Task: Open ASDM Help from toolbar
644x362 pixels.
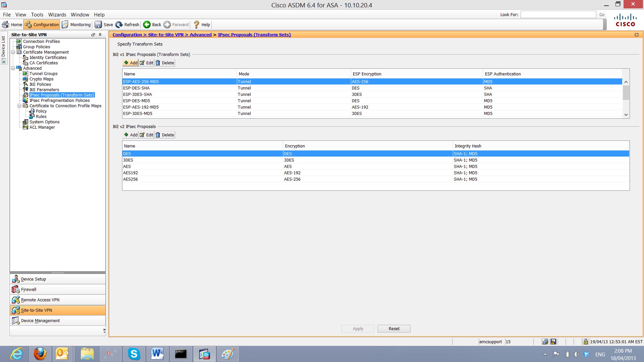Action: pyautogui.click(x=202, y=24)
